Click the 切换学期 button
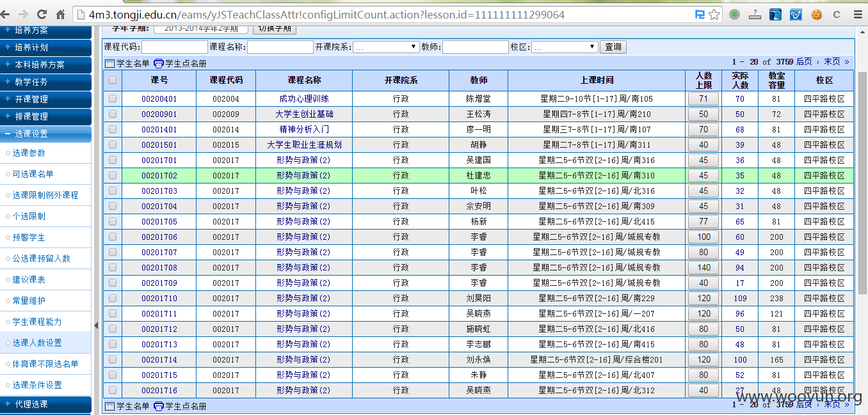Screen dimensions: 868x415 [x=275, y=28]
